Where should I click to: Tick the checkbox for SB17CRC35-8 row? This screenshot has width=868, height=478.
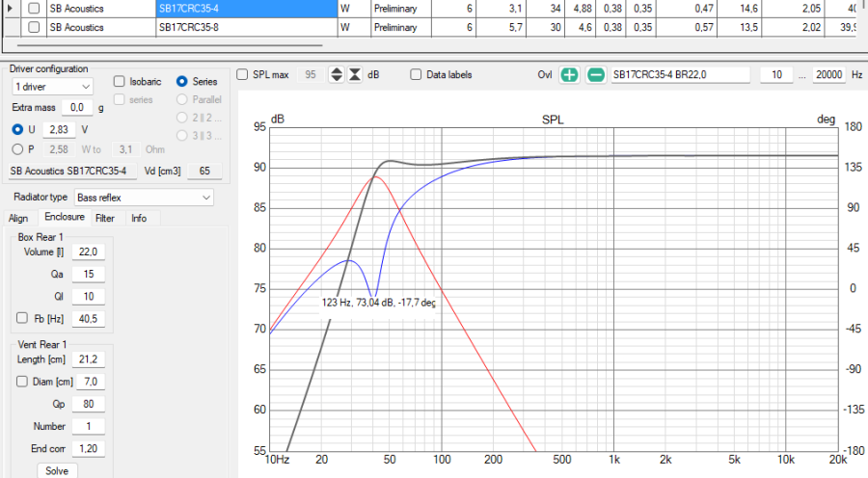[34, 27]
